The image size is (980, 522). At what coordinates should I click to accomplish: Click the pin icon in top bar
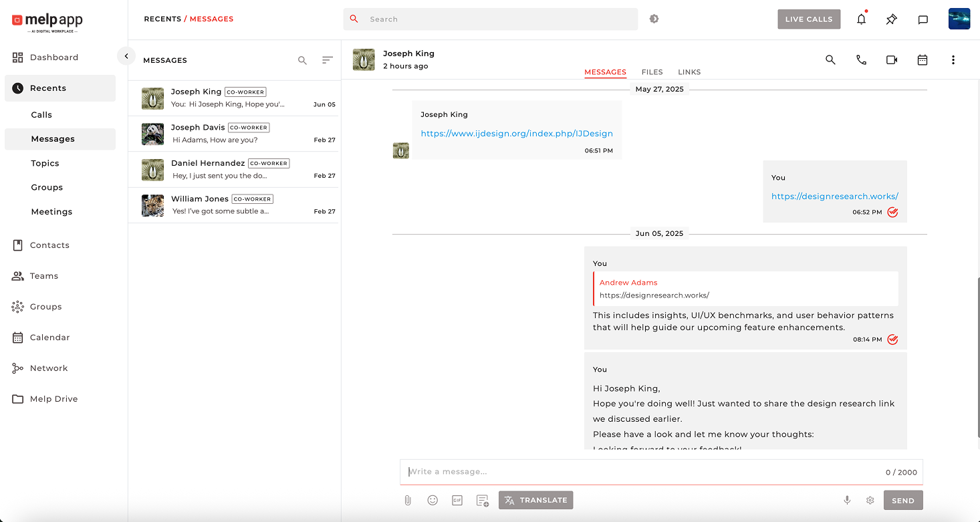(891, 19)
